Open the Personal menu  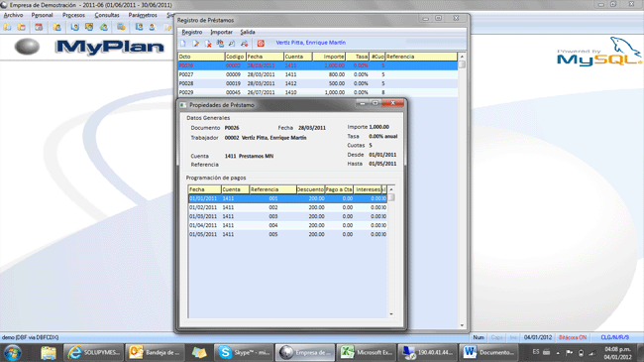coord(42,15)
